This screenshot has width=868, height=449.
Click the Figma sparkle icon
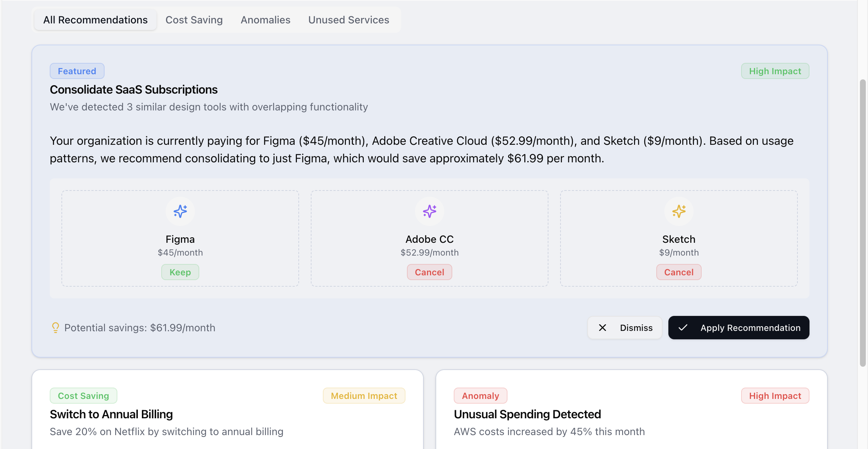[180, 211]
